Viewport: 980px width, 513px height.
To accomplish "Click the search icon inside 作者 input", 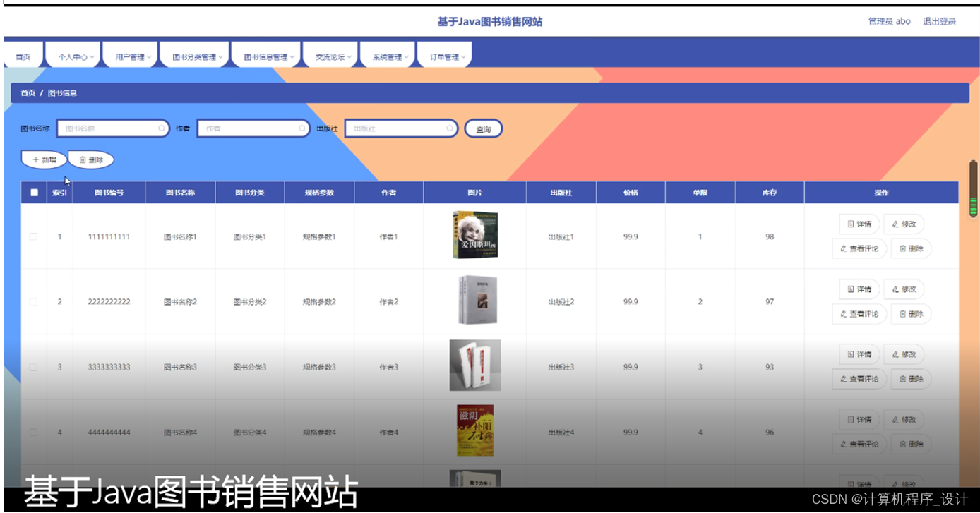I will (x=302, y=128).
